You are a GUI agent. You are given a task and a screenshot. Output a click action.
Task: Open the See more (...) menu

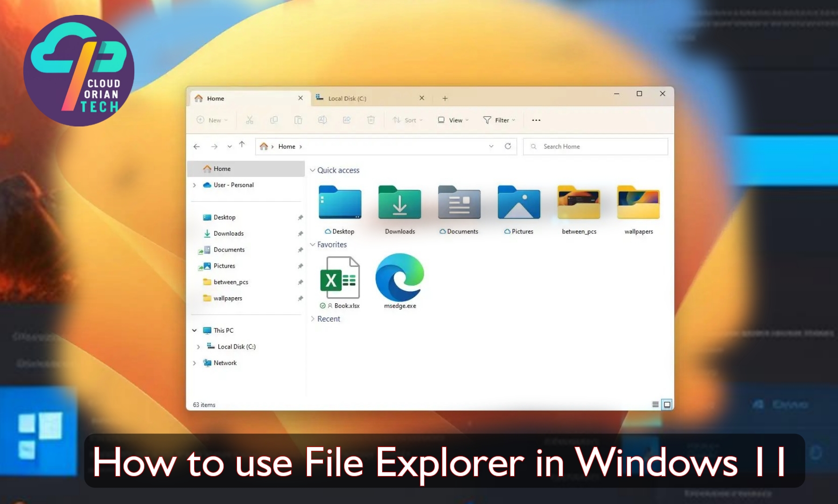(535, 120)
